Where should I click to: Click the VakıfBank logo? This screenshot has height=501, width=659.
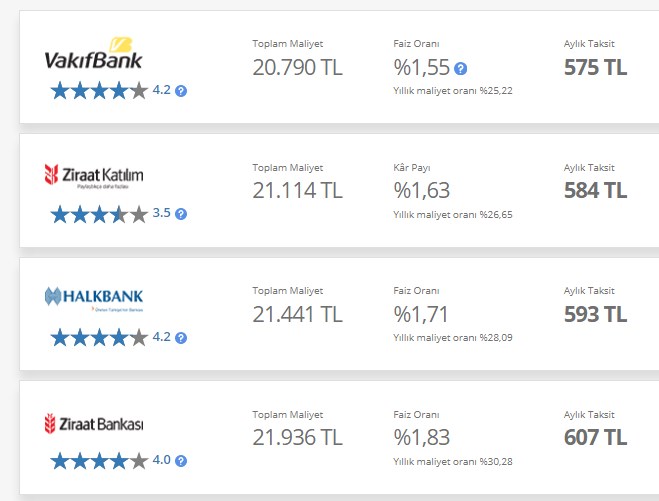pos(93,53)
